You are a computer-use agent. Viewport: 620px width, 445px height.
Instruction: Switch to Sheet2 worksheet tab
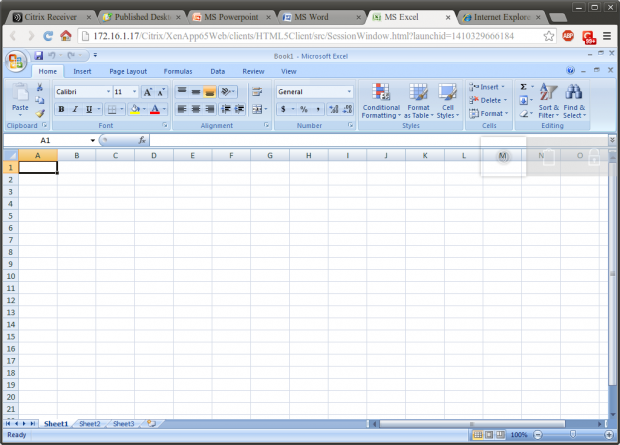90,424
